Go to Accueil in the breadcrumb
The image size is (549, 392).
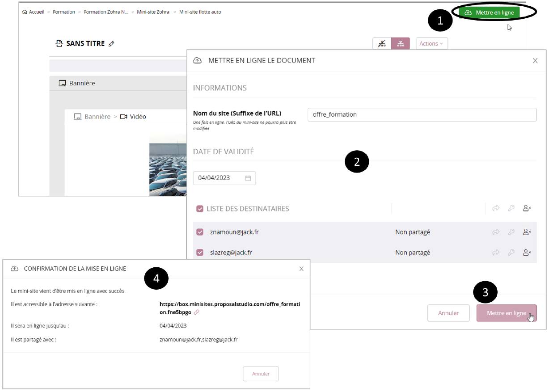(34, 12)
